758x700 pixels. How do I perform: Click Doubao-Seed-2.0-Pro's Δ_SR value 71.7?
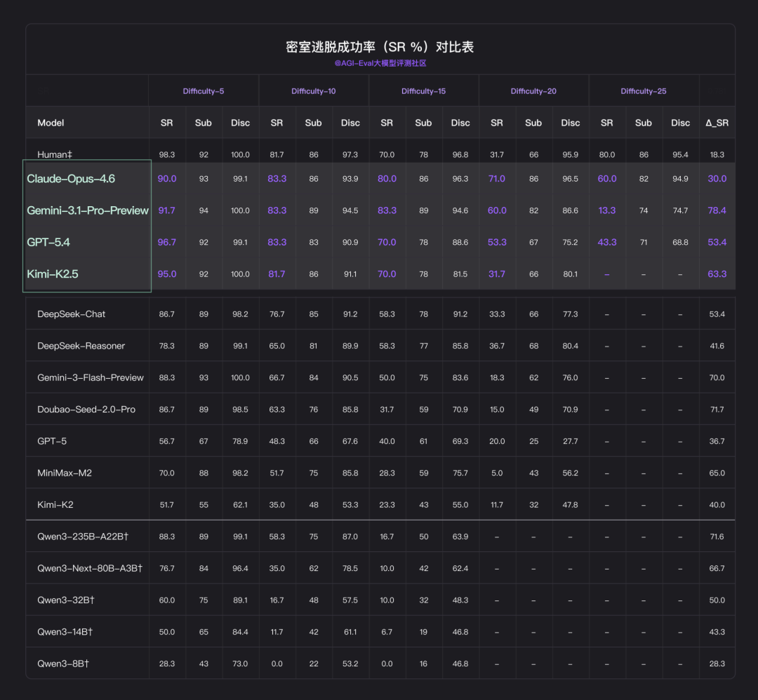(x=717, y=409)
